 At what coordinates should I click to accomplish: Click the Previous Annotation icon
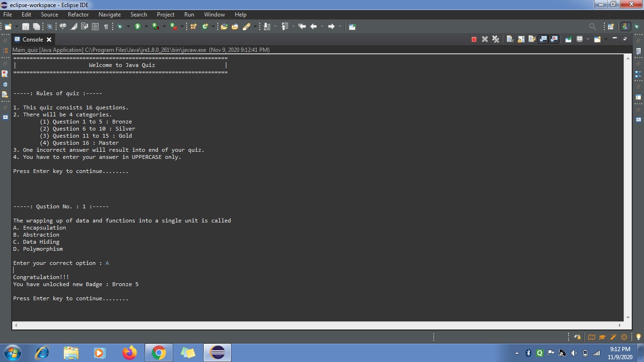(x=285, y=27)
